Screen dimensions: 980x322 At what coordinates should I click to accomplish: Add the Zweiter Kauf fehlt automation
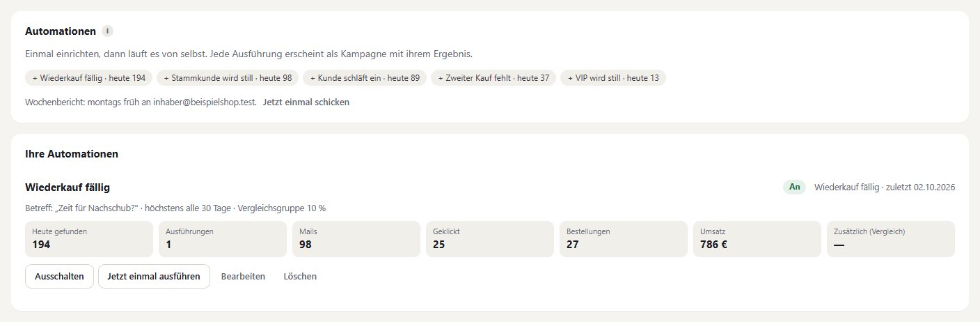[x=493, y=77]
